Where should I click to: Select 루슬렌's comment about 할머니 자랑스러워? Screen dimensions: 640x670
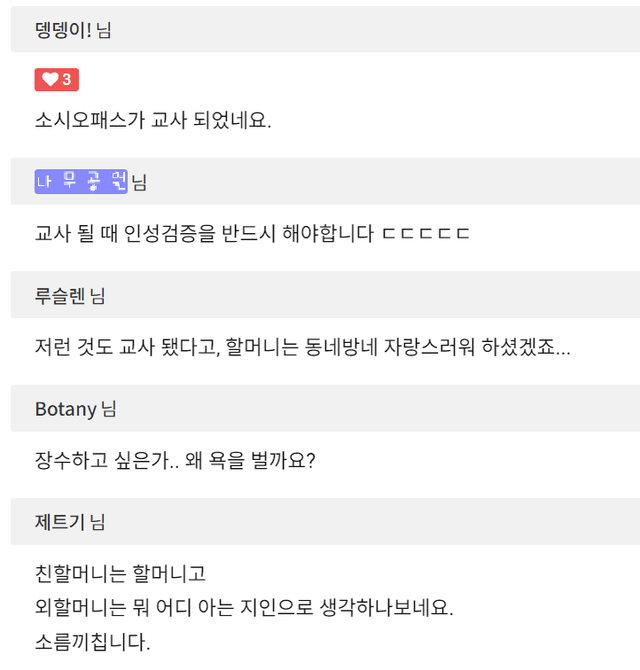click(302, 347)
